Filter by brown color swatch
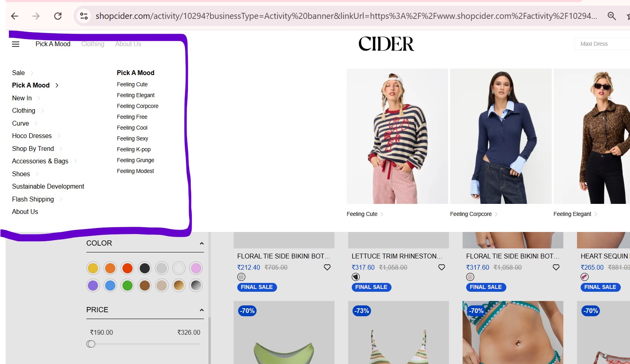The height and width of the screenshot is (364, 630). (145, 285)
